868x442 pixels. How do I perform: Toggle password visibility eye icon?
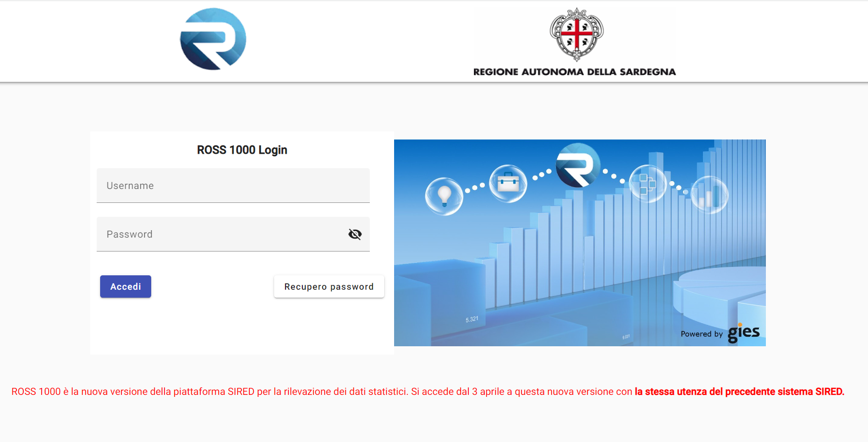(x=355, y=234)
